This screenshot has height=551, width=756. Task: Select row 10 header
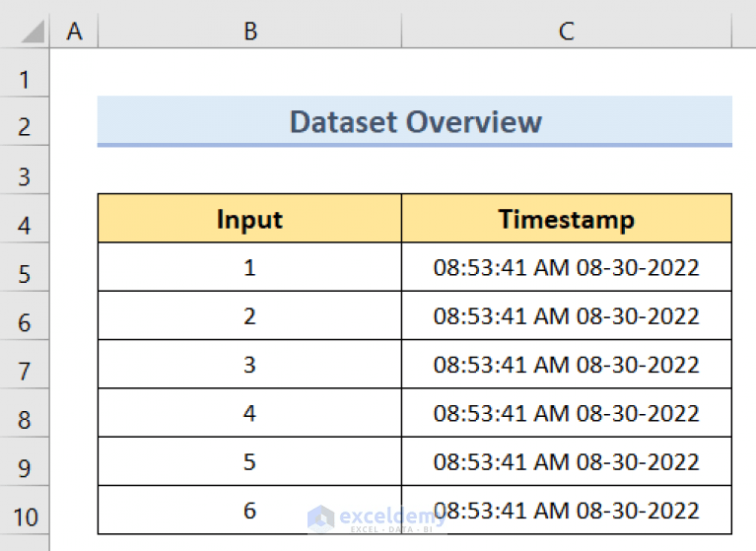tap(24, 511)
